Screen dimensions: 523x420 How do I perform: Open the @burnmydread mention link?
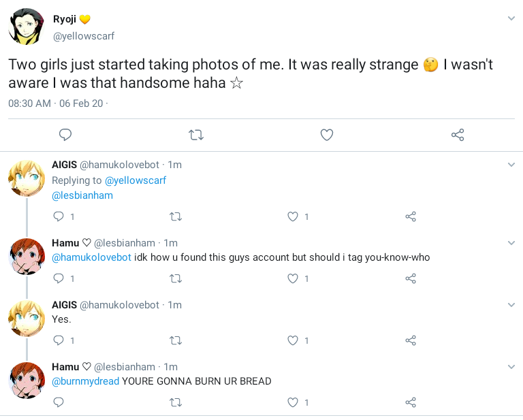point(85,381)
